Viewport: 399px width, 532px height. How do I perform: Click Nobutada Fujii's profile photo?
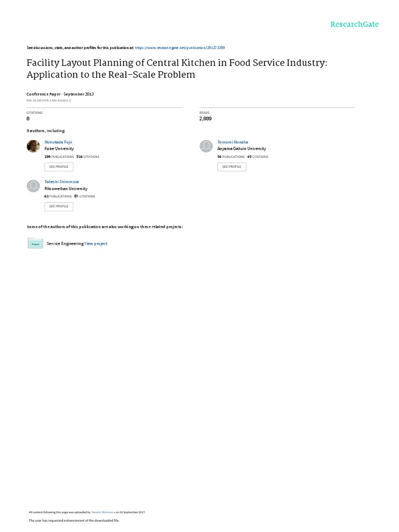pos(33,146)
